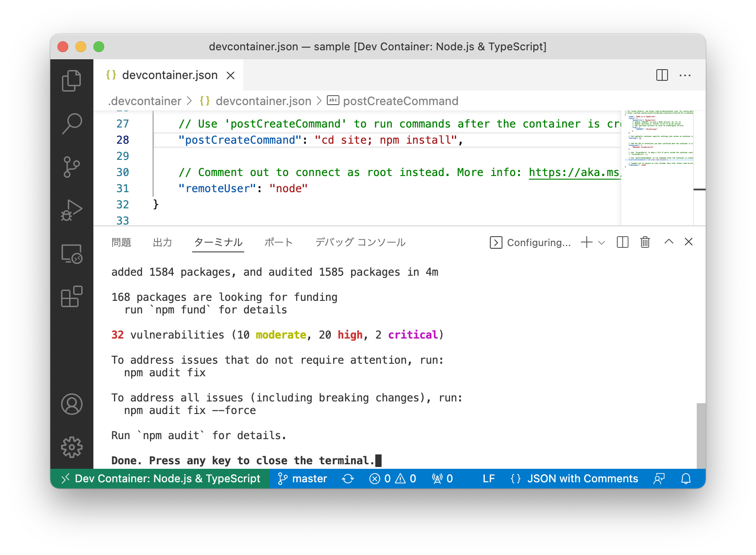Change the LF end-of-line sequence
Screen dimensions: 756x555
point(489,479)
